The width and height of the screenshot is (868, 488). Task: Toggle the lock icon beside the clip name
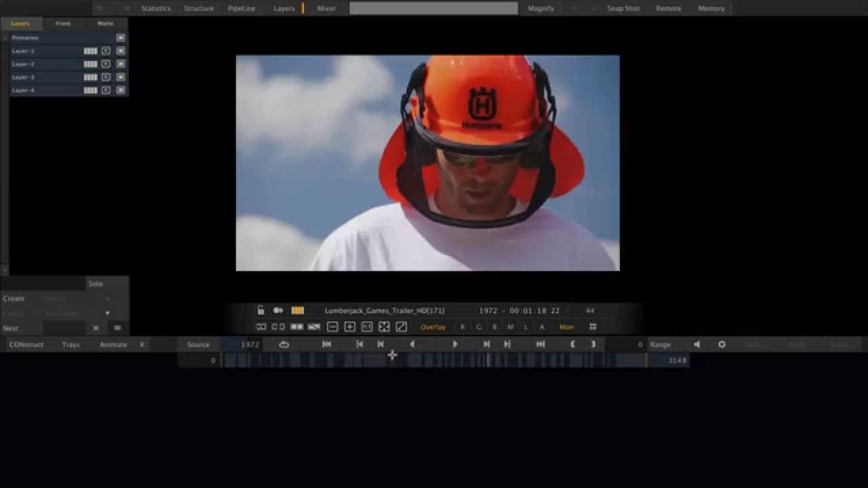pyautogui.click(x=260, y=310)
